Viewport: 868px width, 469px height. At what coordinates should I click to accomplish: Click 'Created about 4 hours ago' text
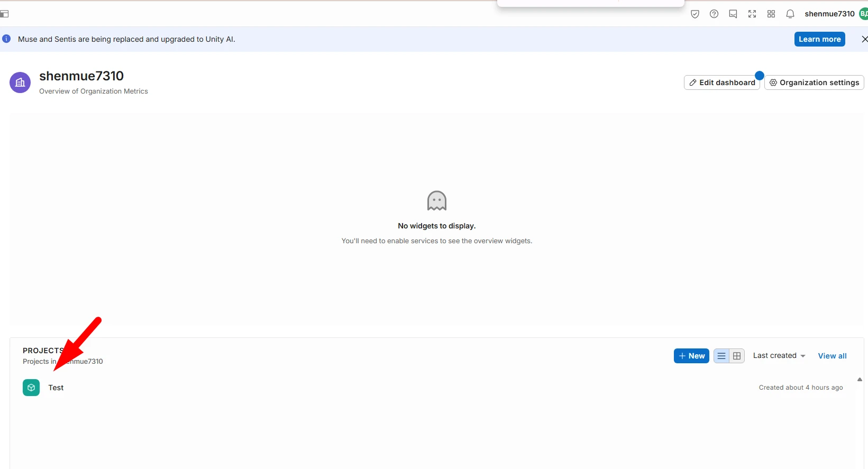coord(801,388)
